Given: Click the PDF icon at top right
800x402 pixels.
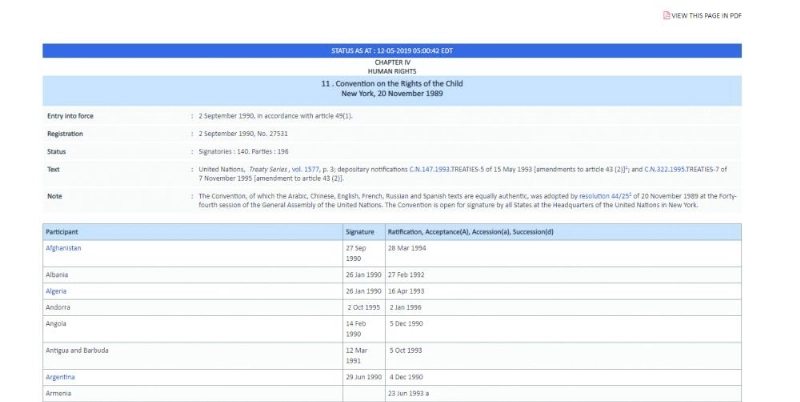Looking at the screenshot, I should pos(666,15).
